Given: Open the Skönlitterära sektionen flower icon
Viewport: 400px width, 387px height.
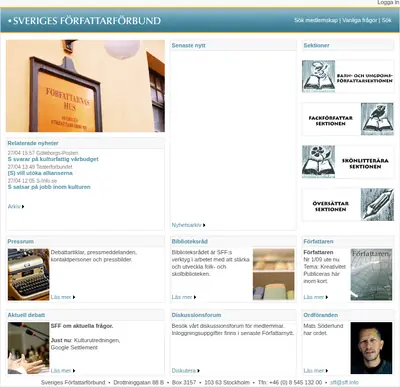Looking at the screenshot, I should click(318, 162).
